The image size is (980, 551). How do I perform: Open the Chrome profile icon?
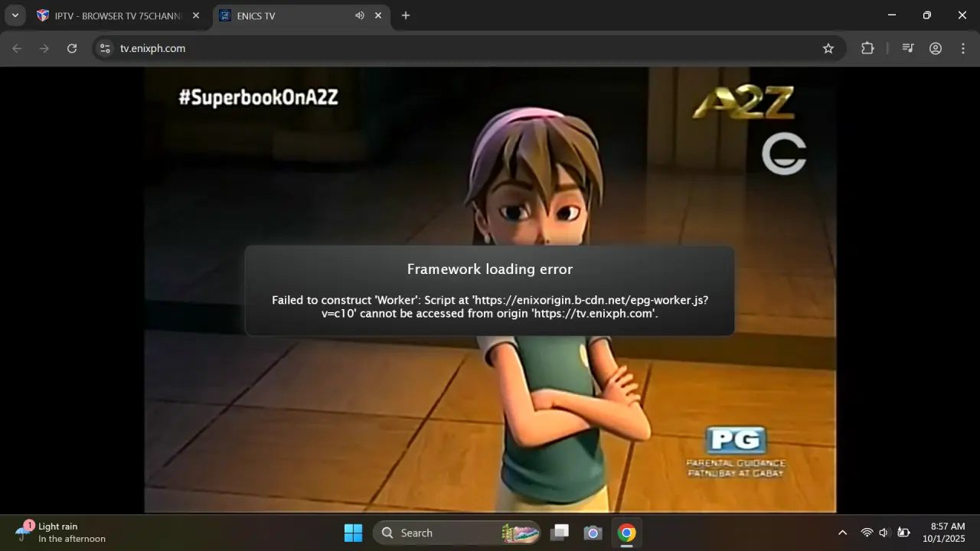tap(936, 48)
